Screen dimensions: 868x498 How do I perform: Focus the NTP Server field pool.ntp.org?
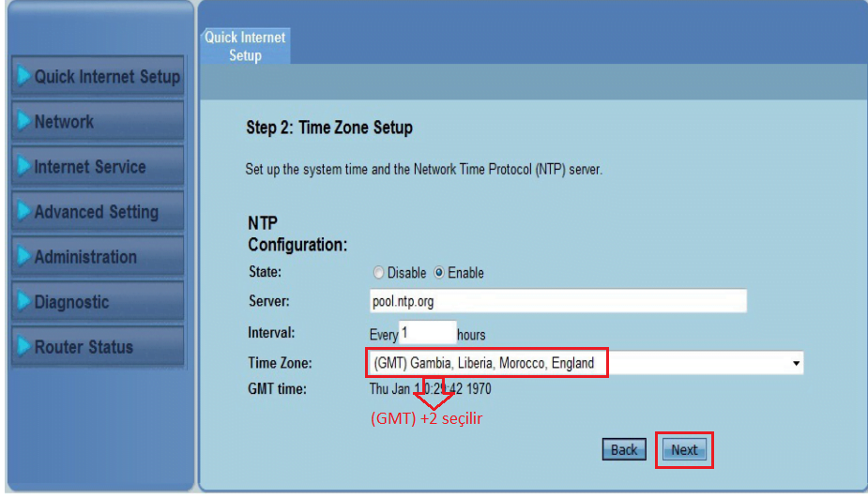pos(558,301)
